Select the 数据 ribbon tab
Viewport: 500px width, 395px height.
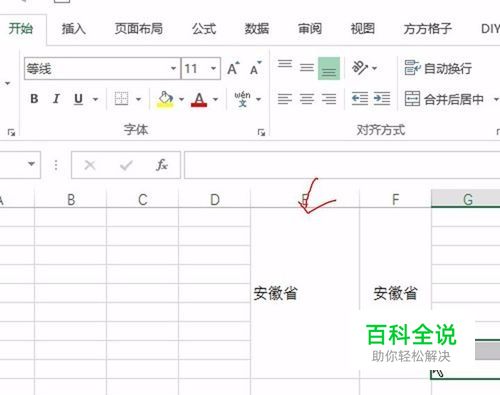tap(257, 29)
